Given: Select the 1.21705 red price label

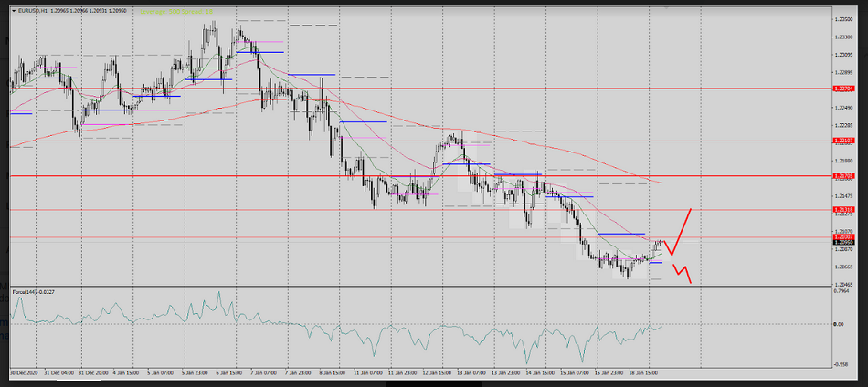Looking at the screenshot, I should 843,174.
